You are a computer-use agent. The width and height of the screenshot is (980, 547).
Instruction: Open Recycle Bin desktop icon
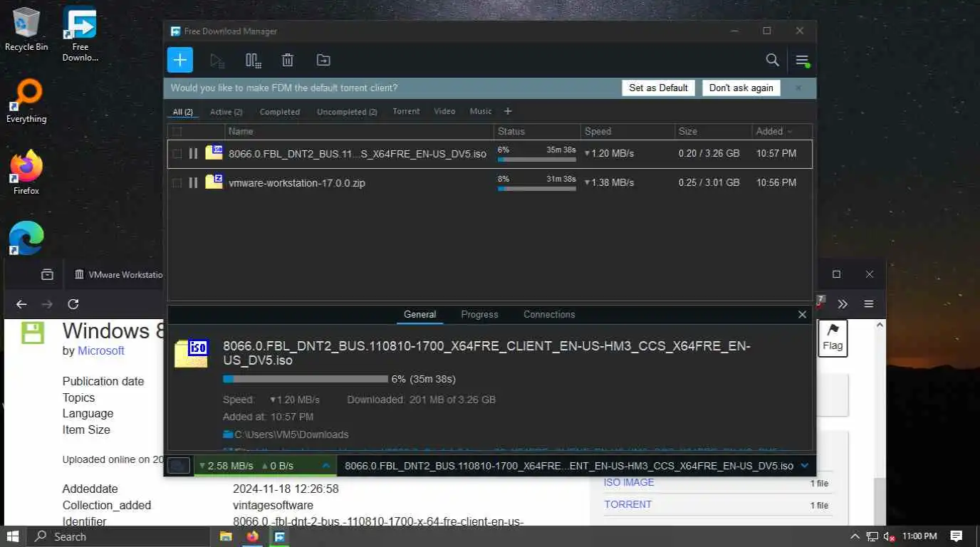tap(26, 30)
